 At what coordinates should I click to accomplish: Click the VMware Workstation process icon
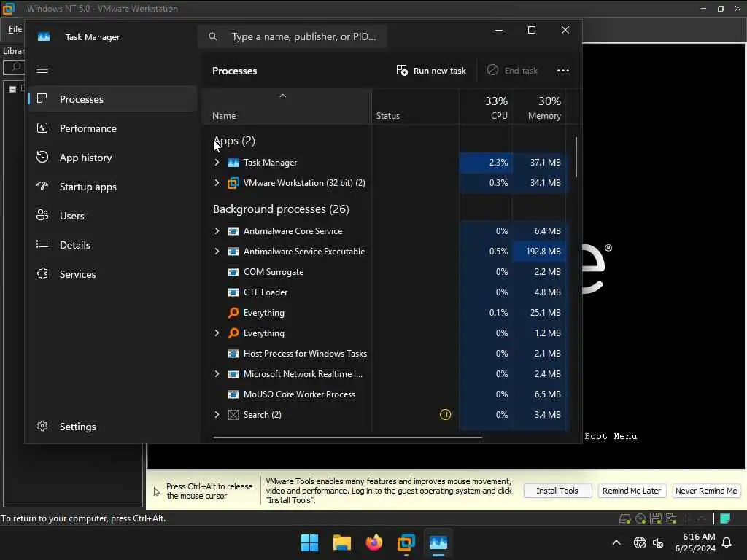point(233,183)
